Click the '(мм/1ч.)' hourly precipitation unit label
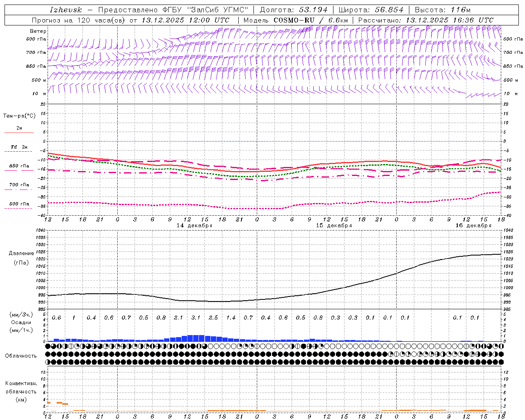 (x=21, y=330)
